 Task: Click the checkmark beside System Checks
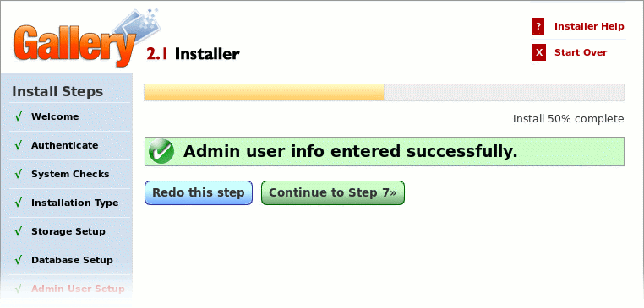[x=19, y=175]
